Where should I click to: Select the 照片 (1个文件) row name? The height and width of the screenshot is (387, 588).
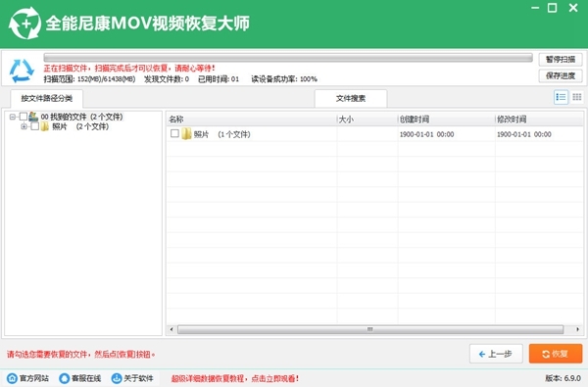[x=222, y=134]
